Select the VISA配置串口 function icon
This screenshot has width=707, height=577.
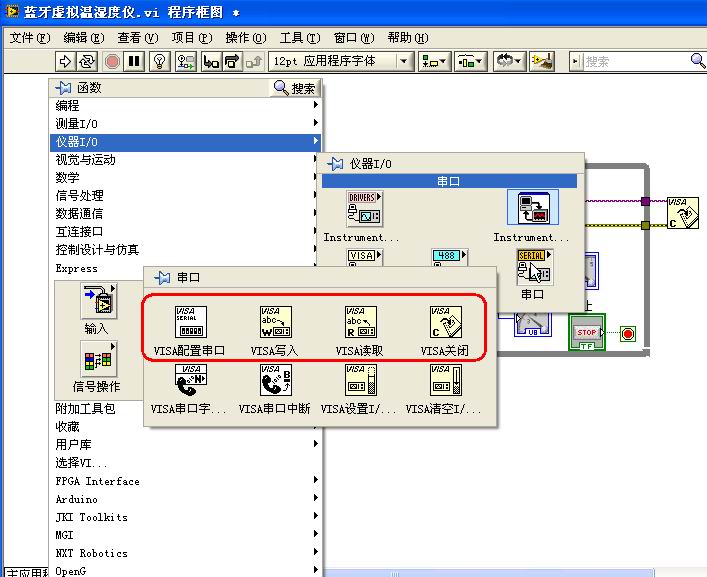190,323
